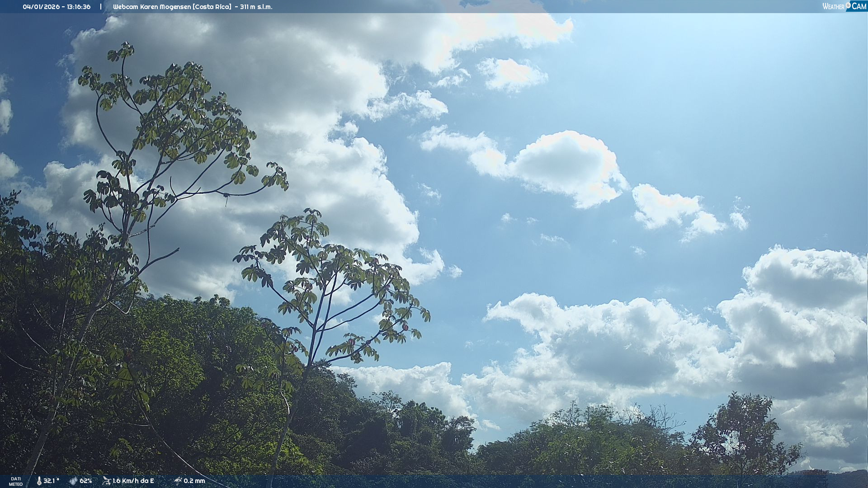Screen dimensions: 868x488
Task: Click the 04/01/2026 date text
Action: click(41, 7)
